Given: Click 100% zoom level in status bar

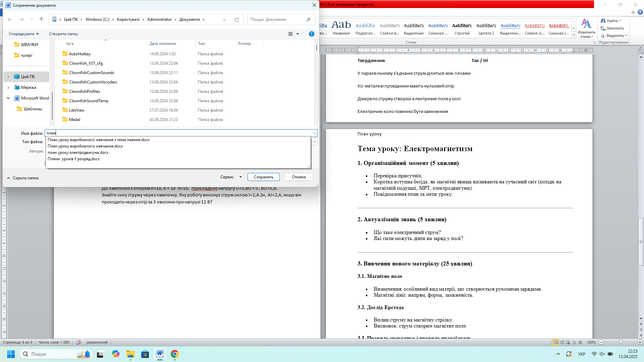Looking at the screenshot, I should [591, 342].
